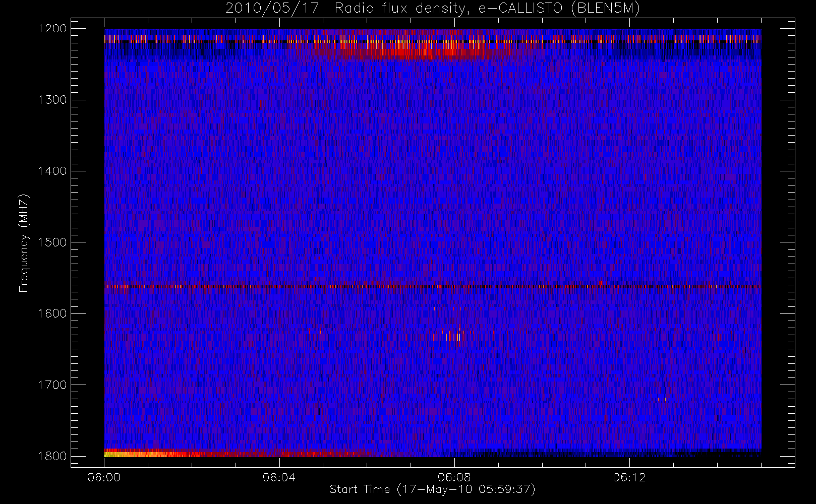Click the "Frequency (MHZ)" y-axis label
Image resolution: width=816 pixels, height=504 pixels.
[24, 243]
